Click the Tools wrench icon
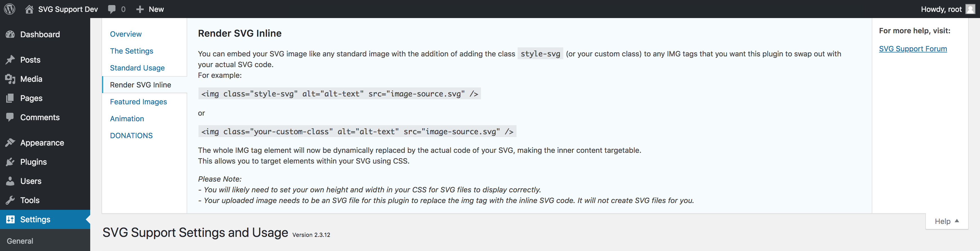This screenshot has height=251, width=980. point(10,200)
